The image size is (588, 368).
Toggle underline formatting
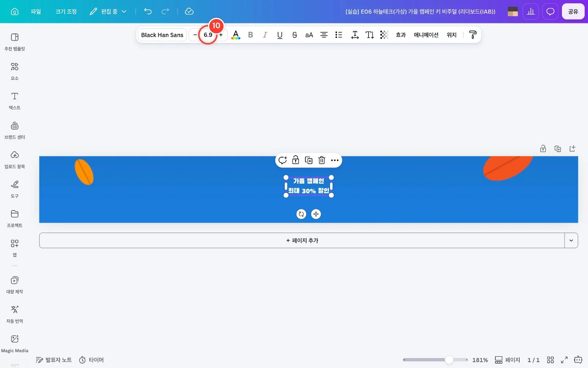pos(280,35)
